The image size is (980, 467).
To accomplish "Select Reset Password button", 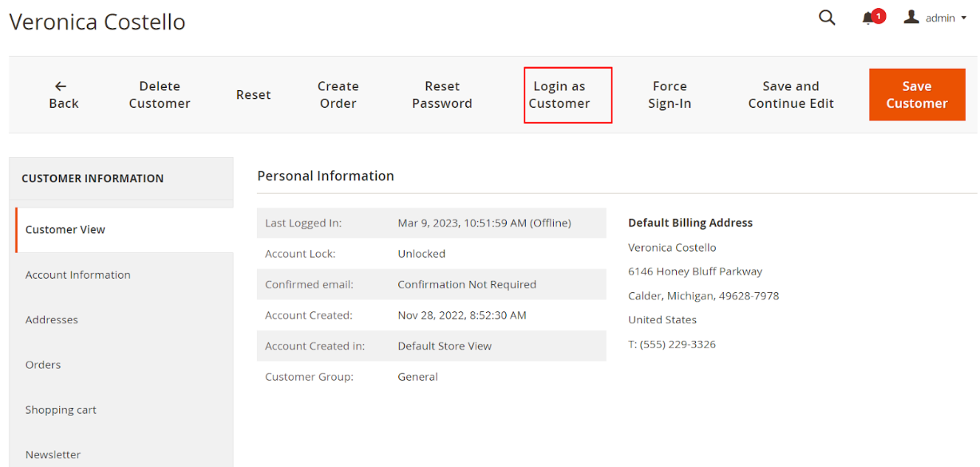I will [x=442, y=95].
